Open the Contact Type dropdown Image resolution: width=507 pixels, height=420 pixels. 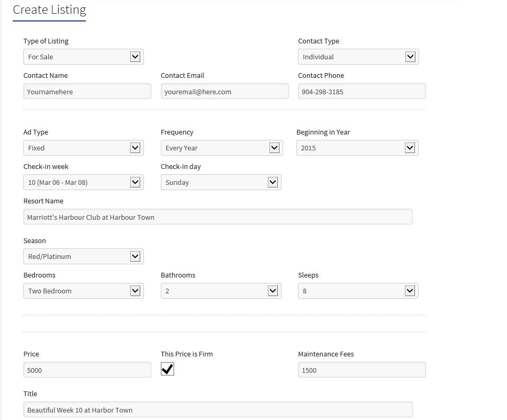point(358,57)
